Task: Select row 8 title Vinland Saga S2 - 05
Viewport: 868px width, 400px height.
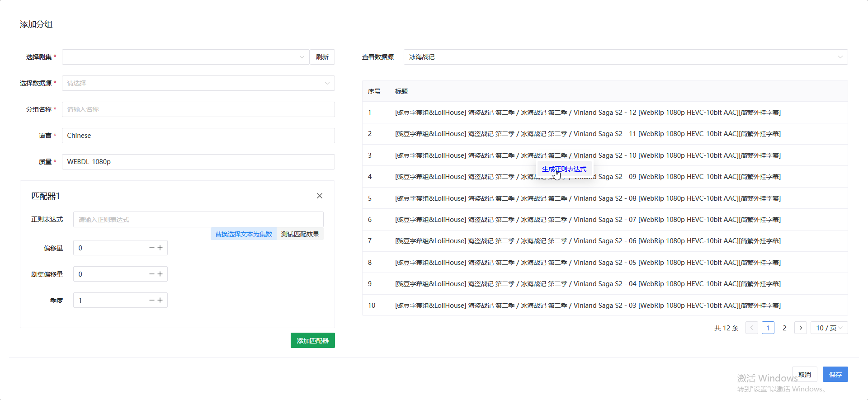Action: coord(588,263)
